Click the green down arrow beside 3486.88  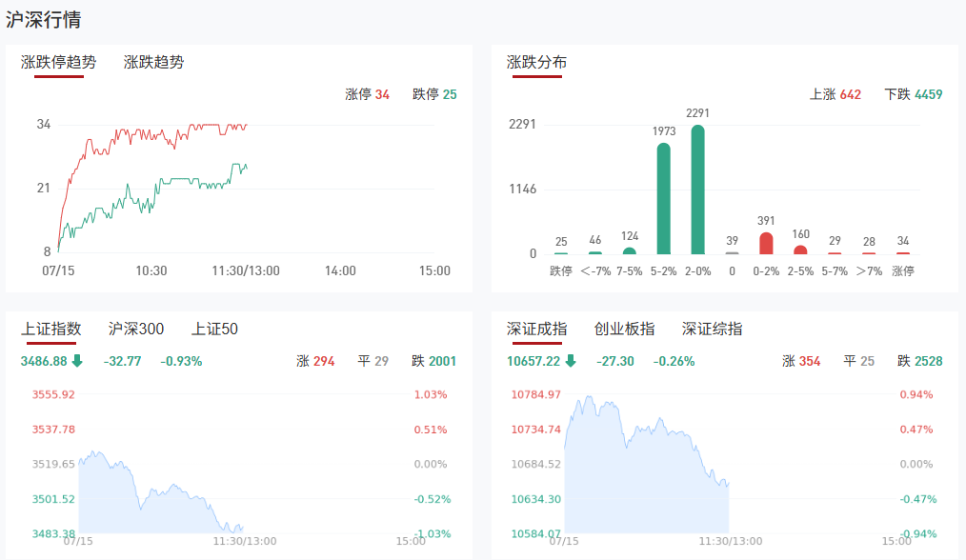[x=77, y=361]
